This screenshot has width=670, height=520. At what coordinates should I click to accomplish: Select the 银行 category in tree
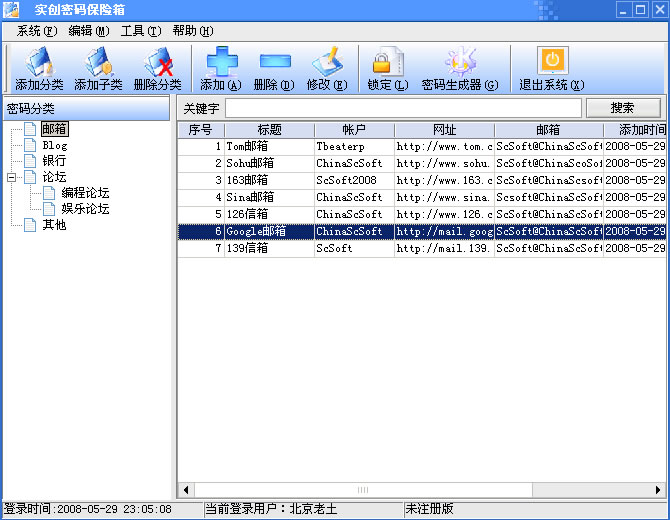click(x=54, y=161)
